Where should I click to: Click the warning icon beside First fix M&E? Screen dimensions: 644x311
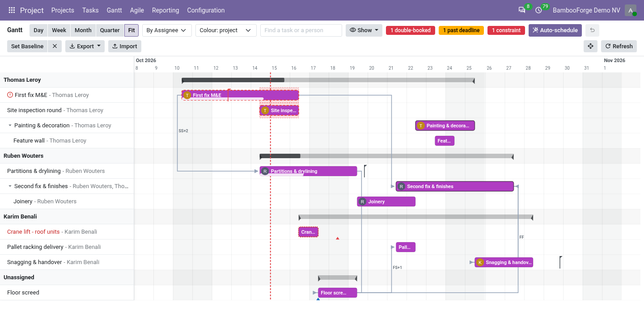[10, 95]
